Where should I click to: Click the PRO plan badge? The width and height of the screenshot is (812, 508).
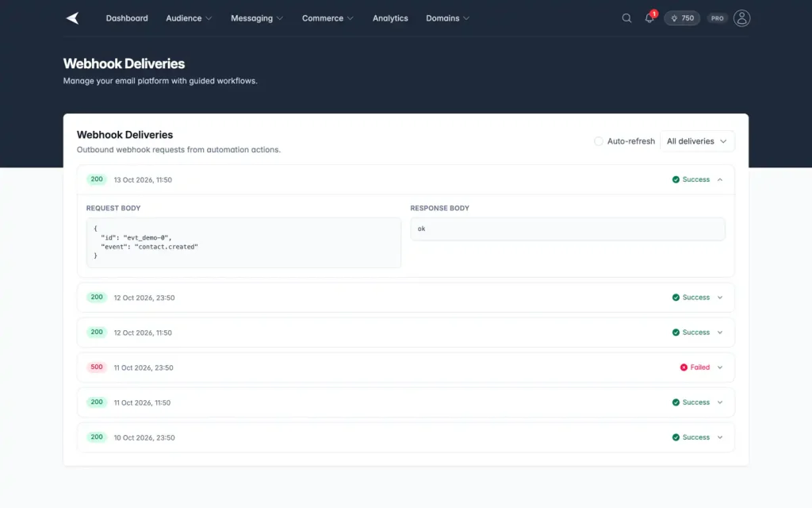tap(717, 18)
